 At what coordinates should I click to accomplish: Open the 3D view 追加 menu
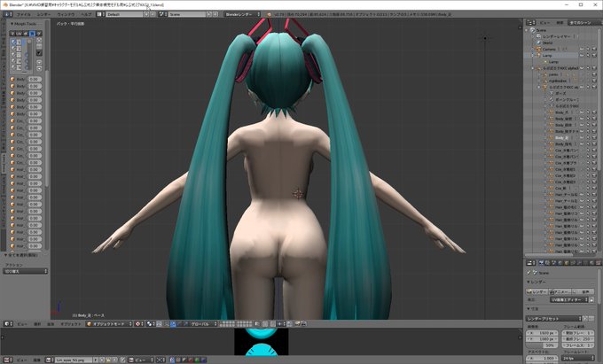click(x=51, y=324)
